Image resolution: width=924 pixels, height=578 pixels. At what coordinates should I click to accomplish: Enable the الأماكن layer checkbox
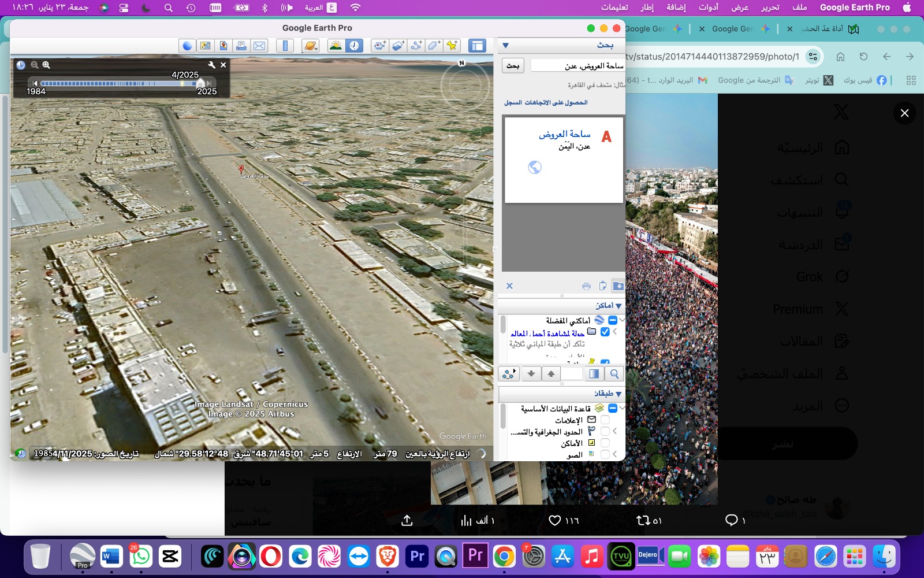pyautogui.click(x=605, y=443)
